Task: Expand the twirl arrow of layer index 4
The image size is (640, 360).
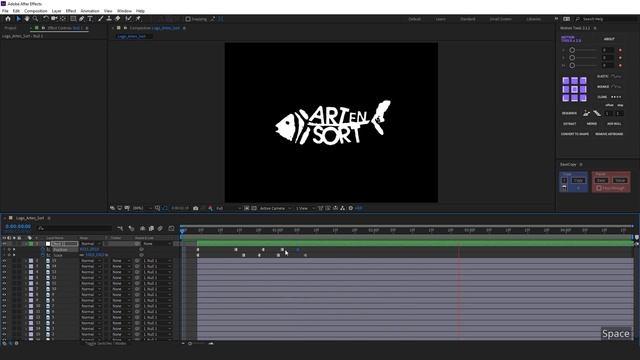Action: (26, 272)
